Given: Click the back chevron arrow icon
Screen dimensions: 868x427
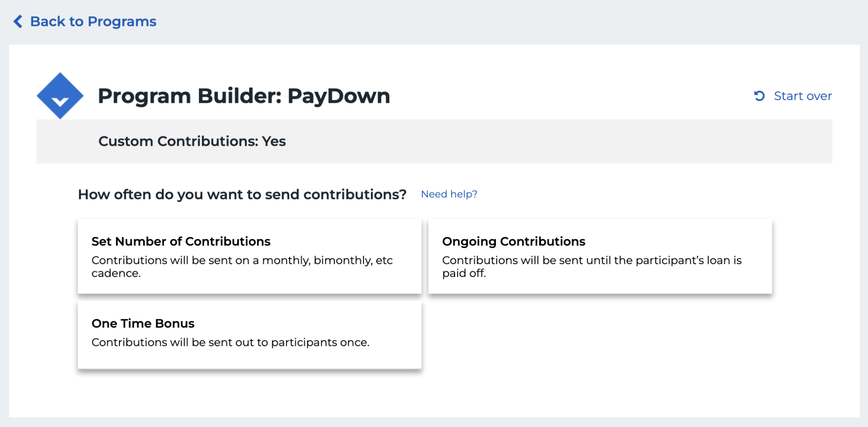Looking at the screenshot, I should (18, 21).
